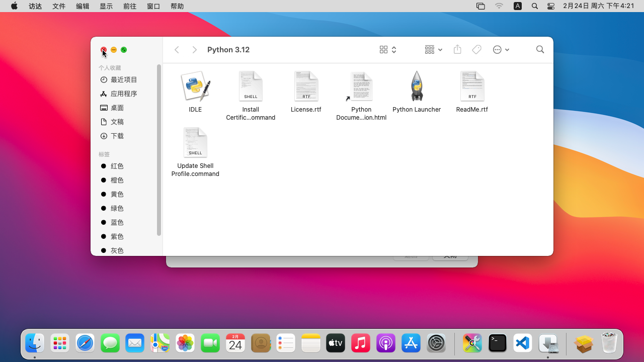The width and height of the screenshot is (644, 362).
Task: Open Finder from the Dock
Action: 35,343
